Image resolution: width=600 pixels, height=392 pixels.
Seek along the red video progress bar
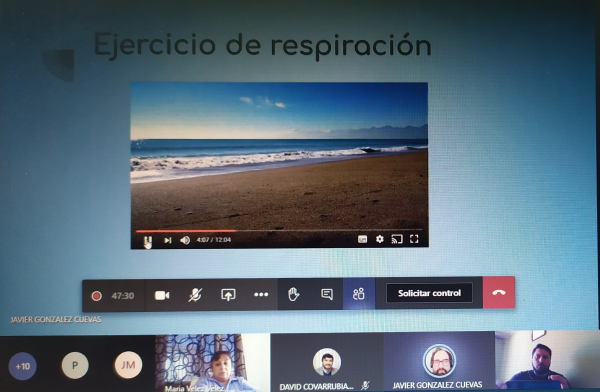[x=279, y=231]
